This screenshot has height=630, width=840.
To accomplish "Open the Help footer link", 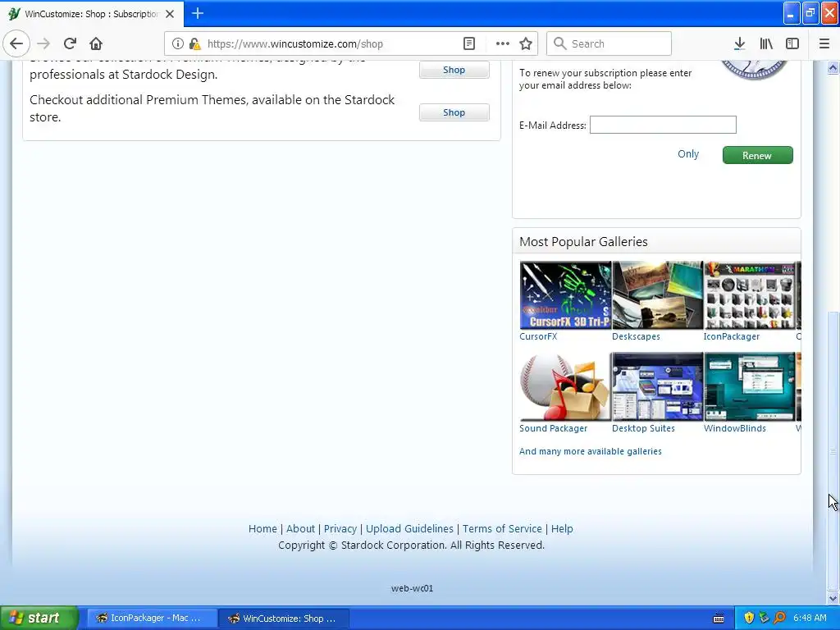I will 562,529.
